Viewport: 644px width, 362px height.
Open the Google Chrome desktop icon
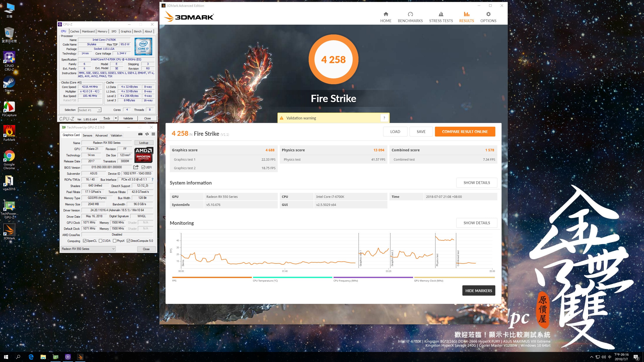[9, 160]
